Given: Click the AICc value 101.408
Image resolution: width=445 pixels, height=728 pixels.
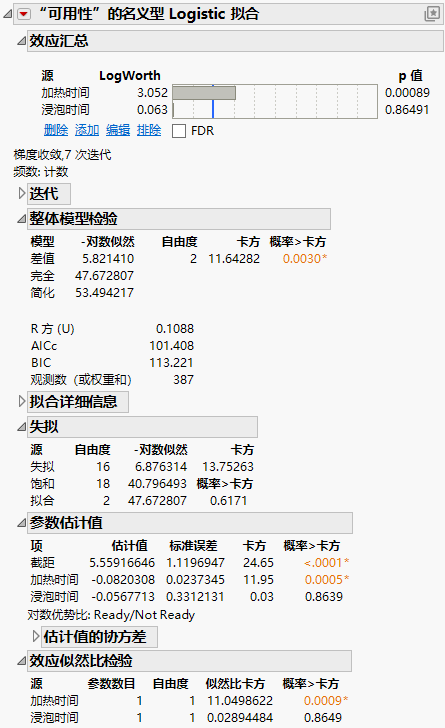Looking at the screenshot, I should [x=171, y=346].
